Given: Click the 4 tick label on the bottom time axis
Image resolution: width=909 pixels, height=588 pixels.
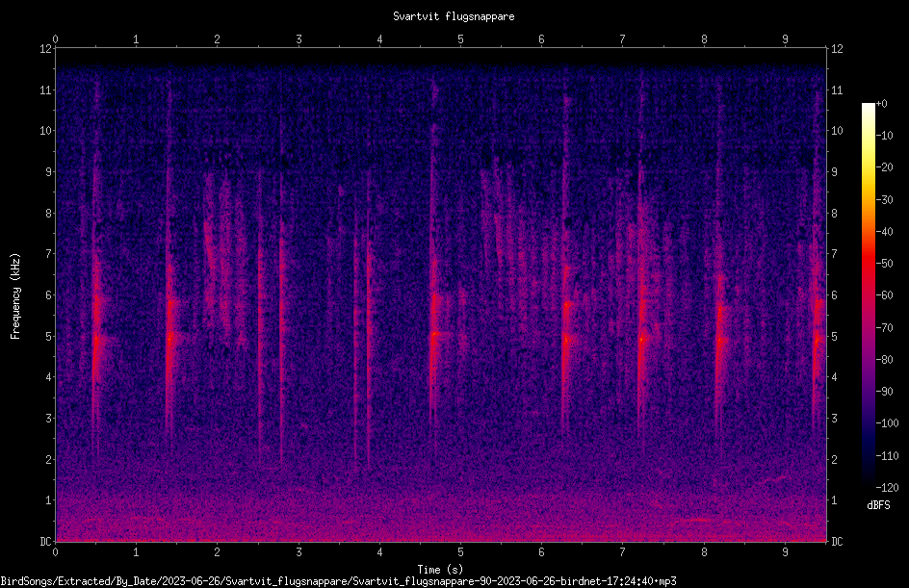Looking at the screenshot, I should tap(379, 552).
